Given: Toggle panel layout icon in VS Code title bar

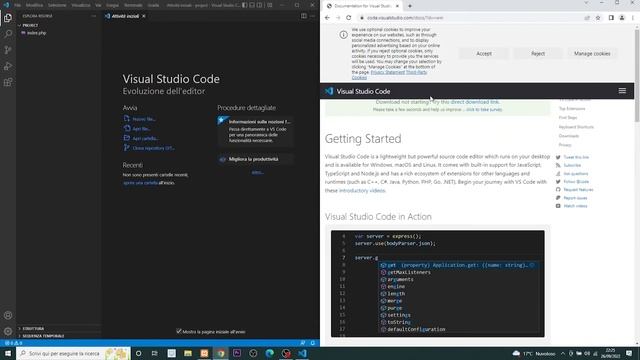Looking at the screenshot, I should coord(252,5).
